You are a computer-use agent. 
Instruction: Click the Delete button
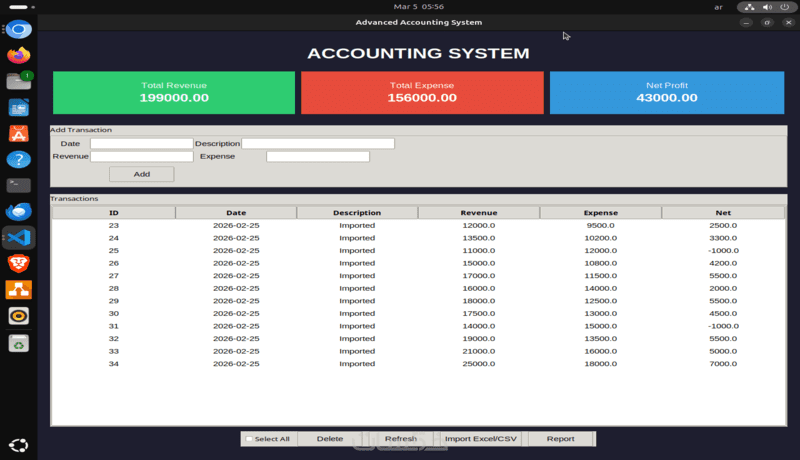point(330,439)
